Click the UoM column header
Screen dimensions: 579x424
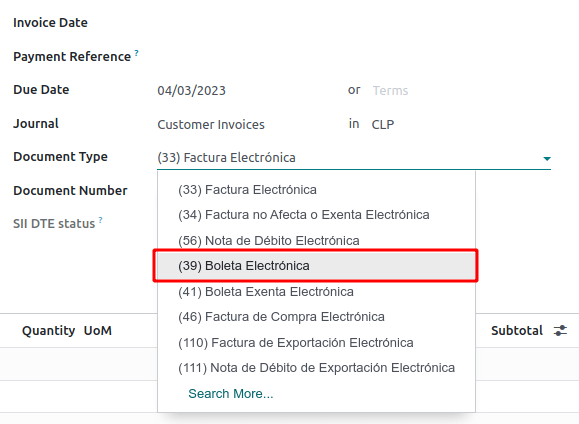(98, 330)
